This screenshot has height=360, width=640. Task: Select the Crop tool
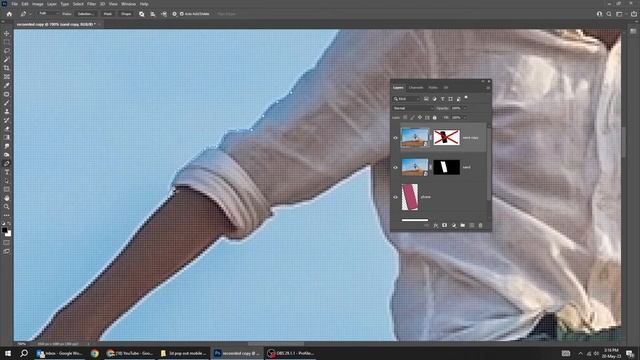[7, 68]
